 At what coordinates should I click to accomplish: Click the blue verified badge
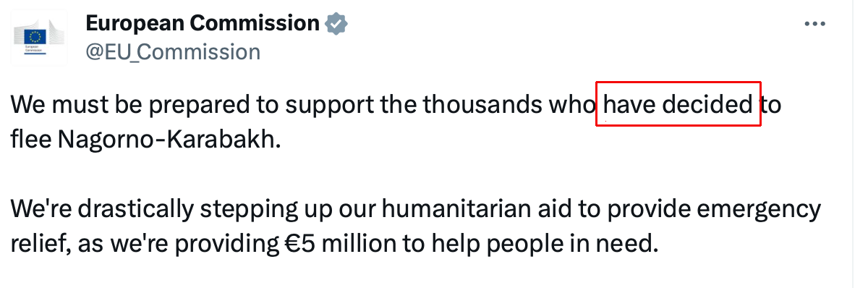[336, 24]
